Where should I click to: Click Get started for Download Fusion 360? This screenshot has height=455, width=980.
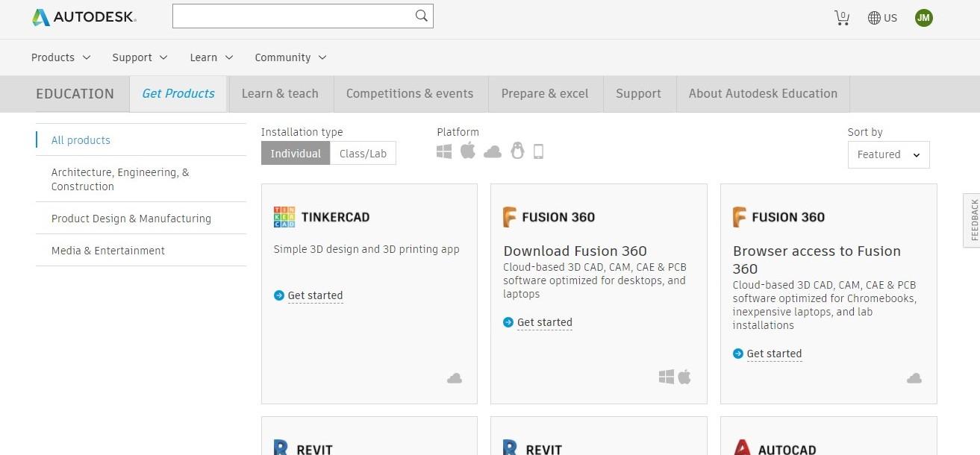coord(544,322)
